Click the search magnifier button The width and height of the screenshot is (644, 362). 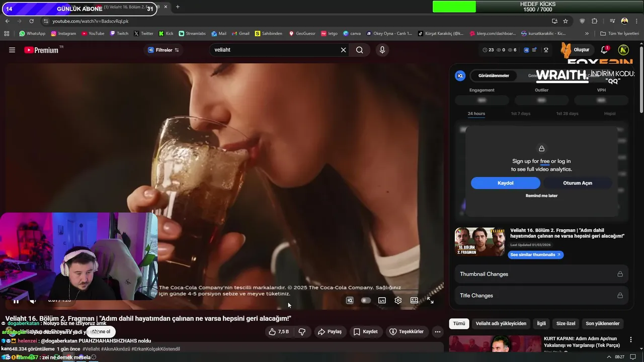click(359, 50)
